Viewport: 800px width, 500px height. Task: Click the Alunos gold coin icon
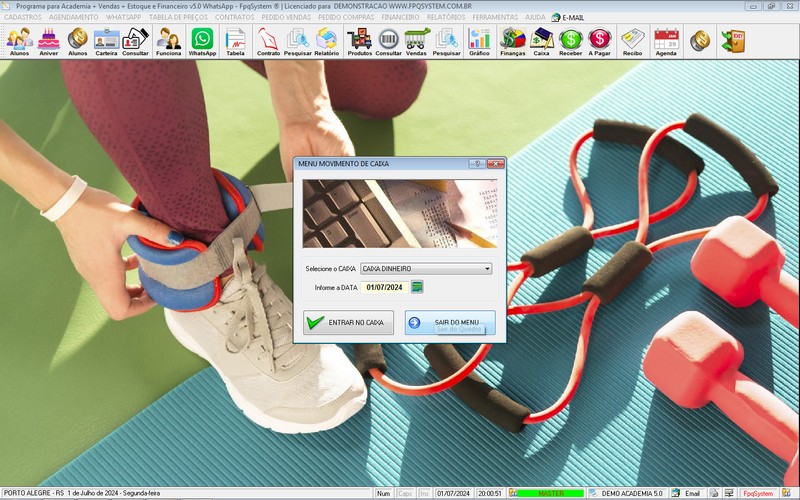[x=78, y=42]
